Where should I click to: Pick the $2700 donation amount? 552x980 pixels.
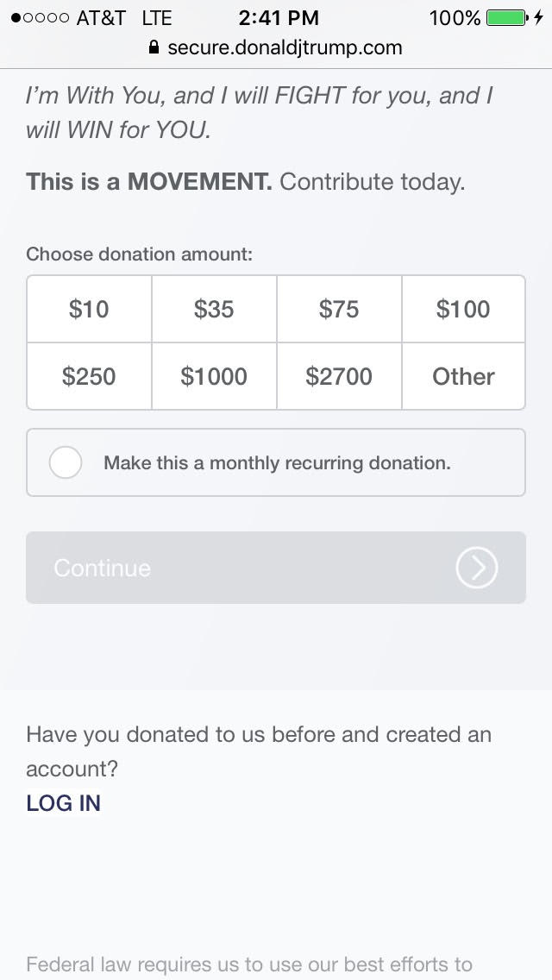coord(339,376)
